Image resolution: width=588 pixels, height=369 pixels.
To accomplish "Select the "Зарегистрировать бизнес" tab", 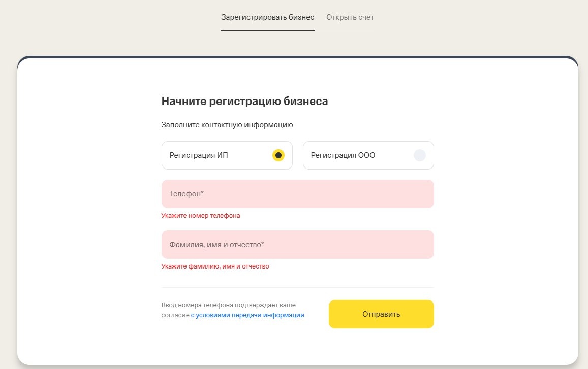I will click(x=267, y=17).
